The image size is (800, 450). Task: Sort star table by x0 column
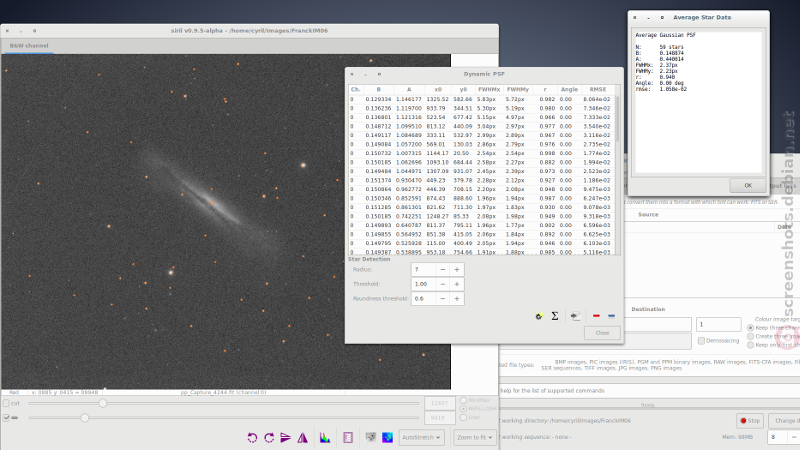[x=438, y=89]
